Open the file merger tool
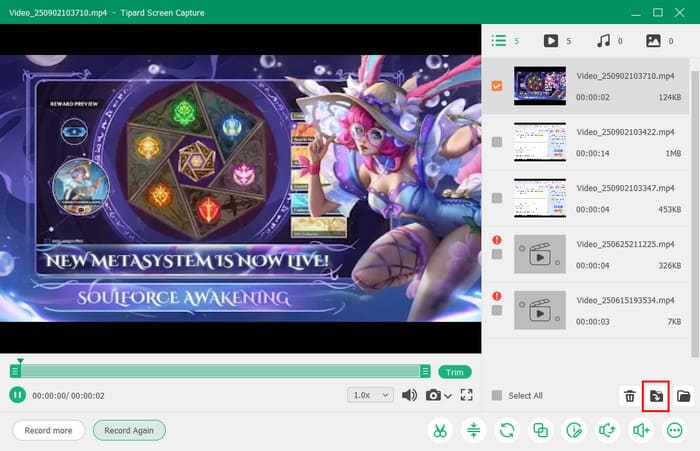Image resolution: width=700 pixels, height=451 pixels. click(x=540, y=430)
